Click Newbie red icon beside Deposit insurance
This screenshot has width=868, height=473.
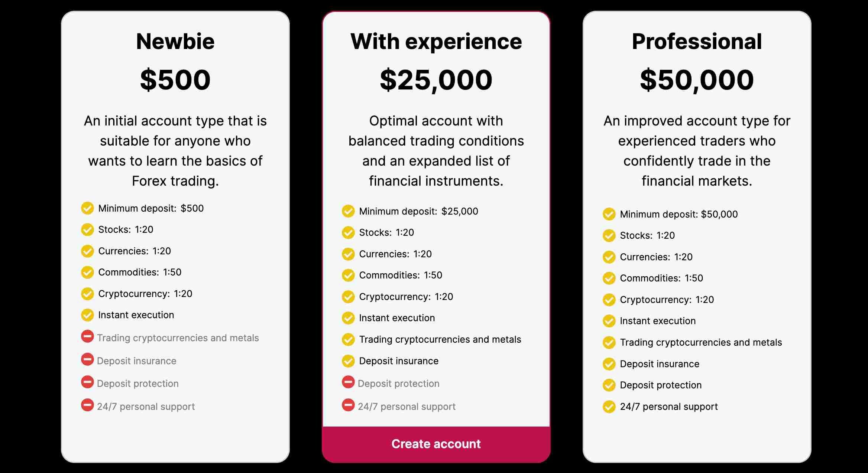(x=87, y=359)
